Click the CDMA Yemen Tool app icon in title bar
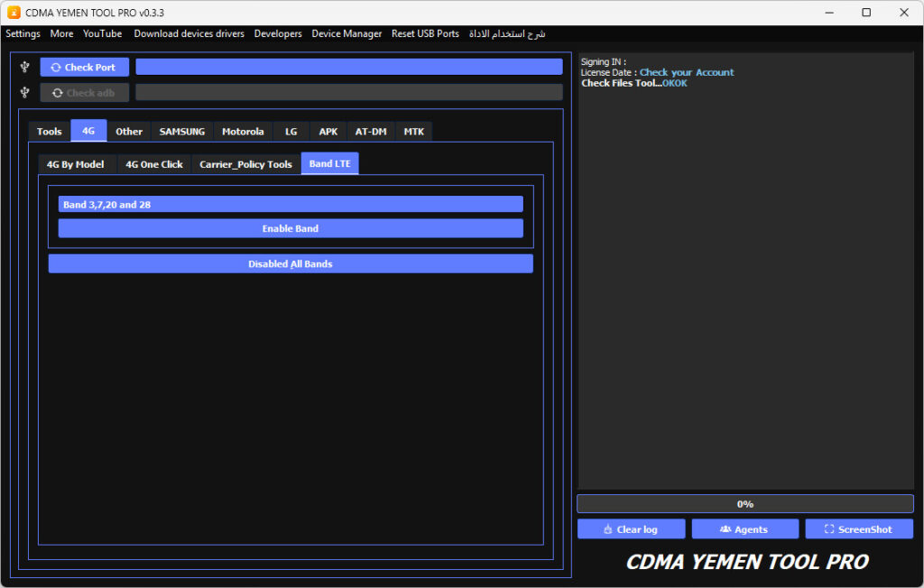 [14, 13]
